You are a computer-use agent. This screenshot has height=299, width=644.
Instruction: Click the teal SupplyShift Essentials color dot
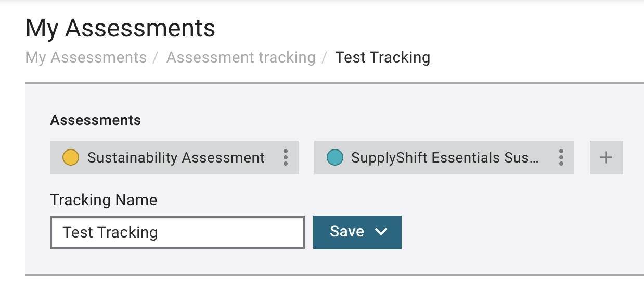point(334,157)
